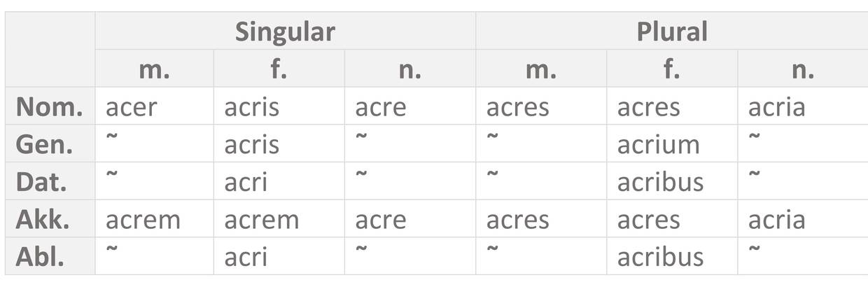Click the neuter header under Singular

pyautogui.click(x=409, y=69)
